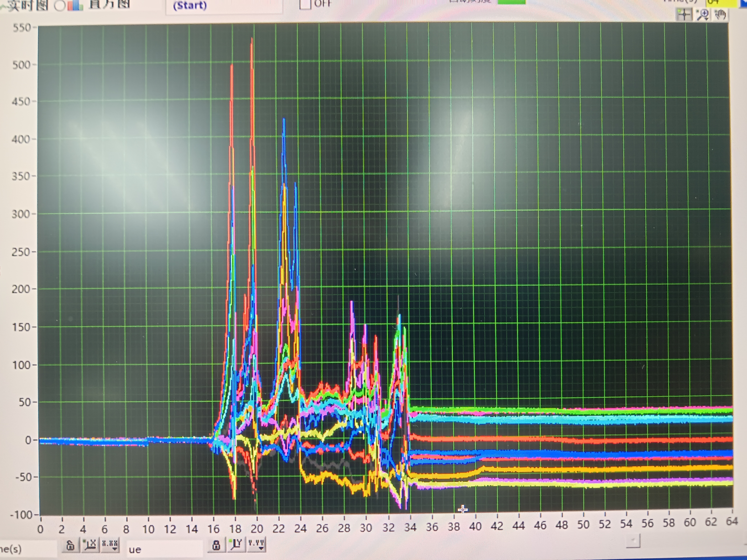Click the green status indicator

(x=512, y=2)
